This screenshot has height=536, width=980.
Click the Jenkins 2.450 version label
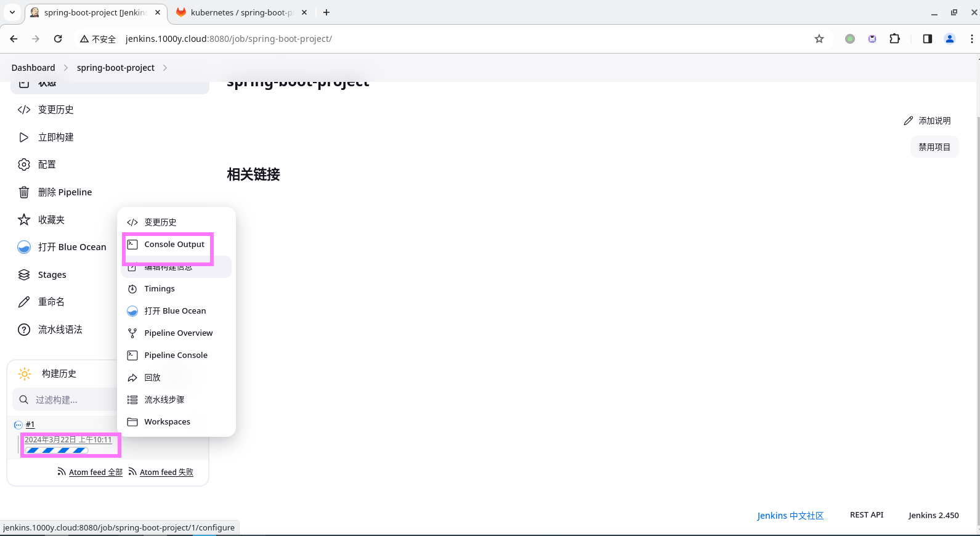tap(934, 516)
